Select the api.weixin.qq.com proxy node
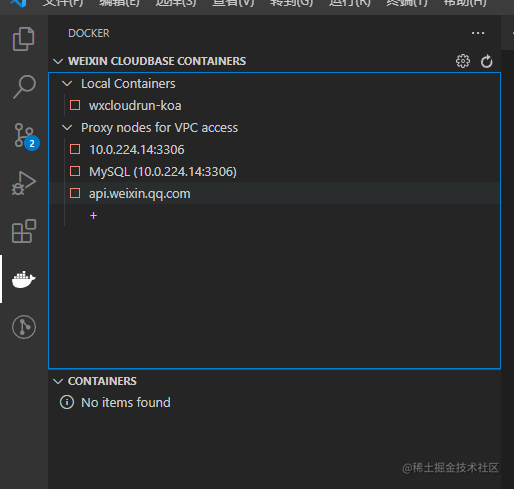The height and width of the screenshot is (489, 514). (274, 193)
